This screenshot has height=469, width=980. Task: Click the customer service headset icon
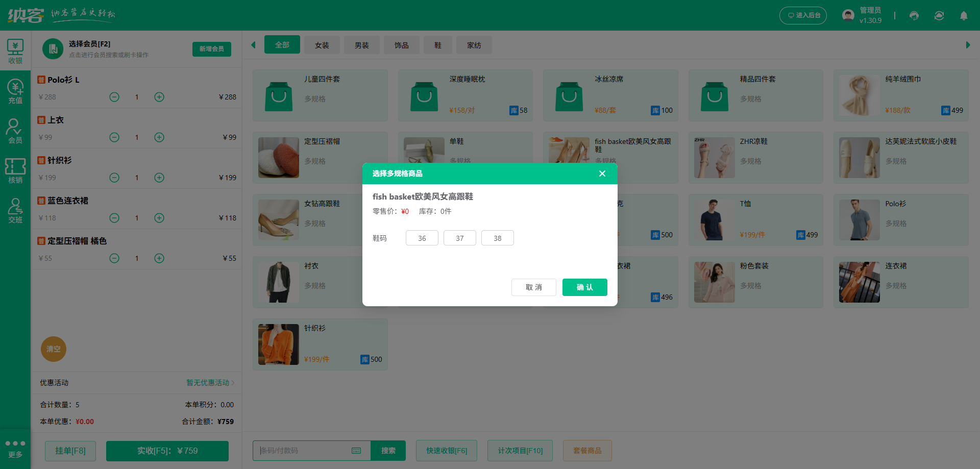tap(914, 16)
